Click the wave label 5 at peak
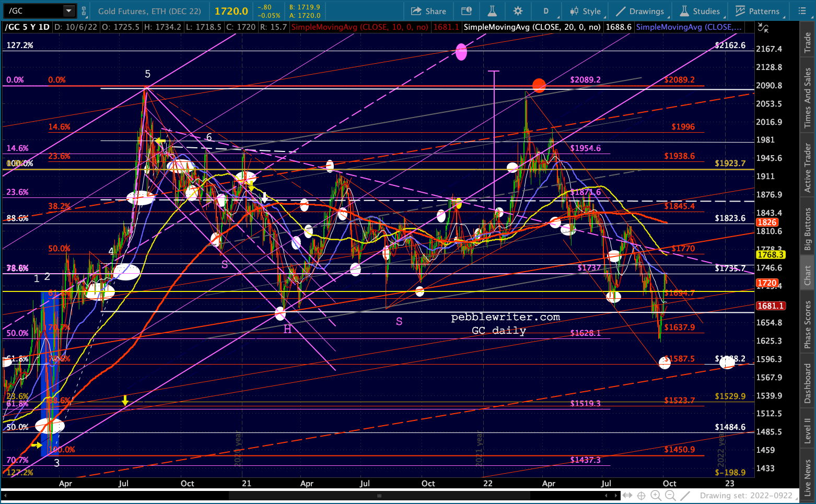 [147, 74]
